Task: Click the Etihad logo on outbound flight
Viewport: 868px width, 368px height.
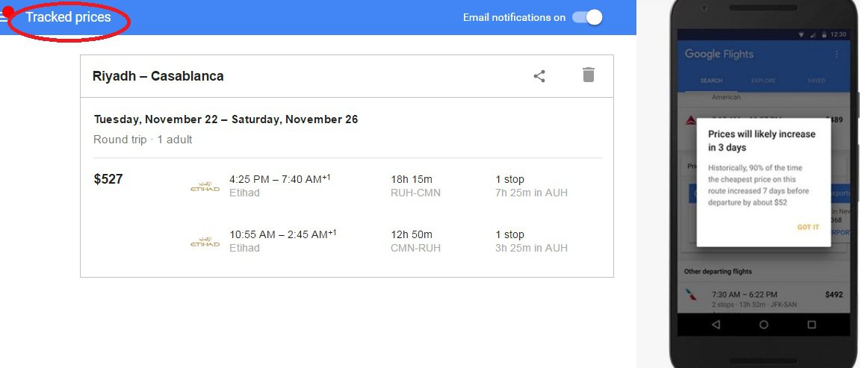Action: [x=205, y=187]
